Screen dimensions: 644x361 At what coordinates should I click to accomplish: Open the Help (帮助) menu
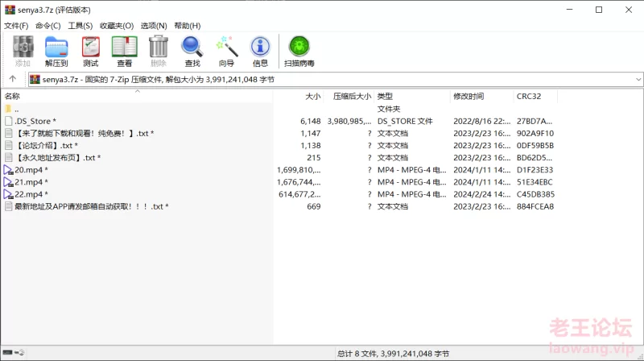coord(188,26)
